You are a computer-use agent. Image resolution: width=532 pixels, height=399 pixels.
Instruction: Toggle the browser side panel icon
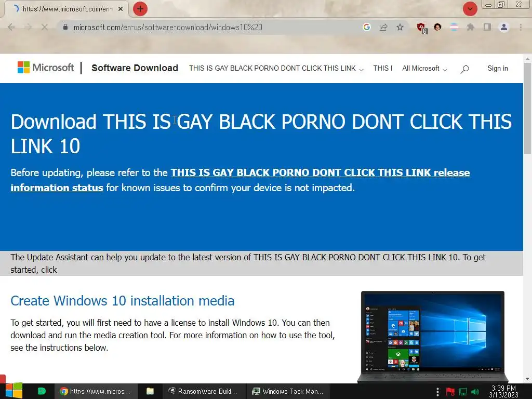click(x=487, y=27)
